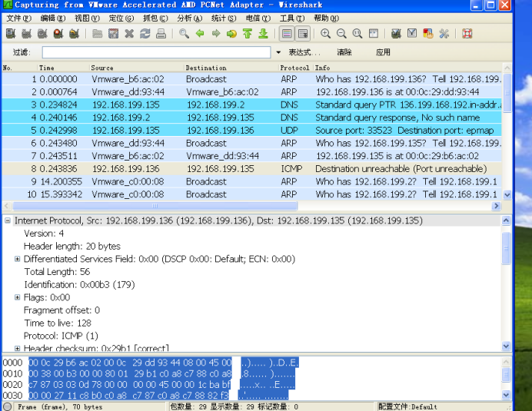
Task: Go forward in packet history arrow
Action: [x=216, y=34]
